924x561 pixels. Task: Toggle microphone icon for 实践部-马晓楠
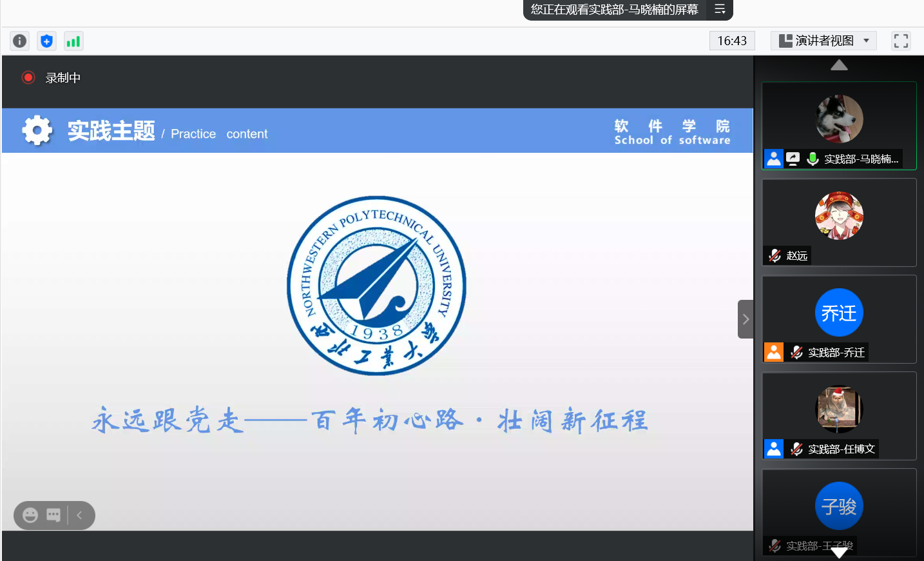pyautogui.click(x=813, y=159)
